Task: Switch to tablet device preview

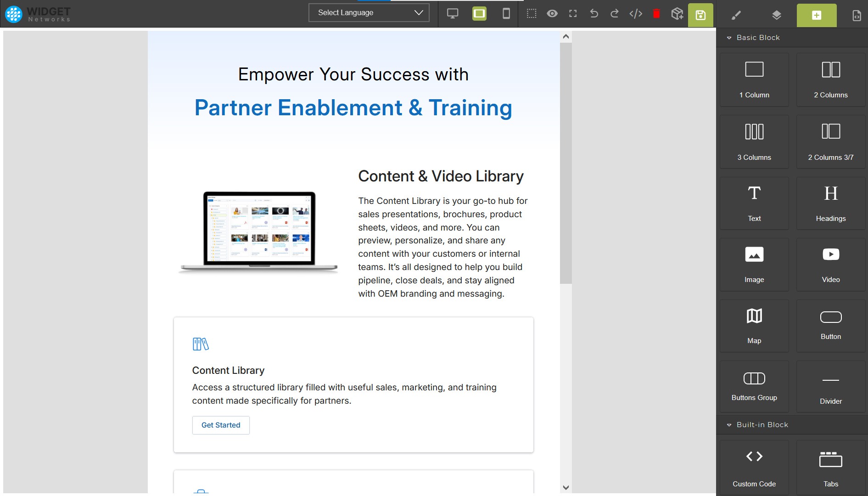Action: (479, 14)
